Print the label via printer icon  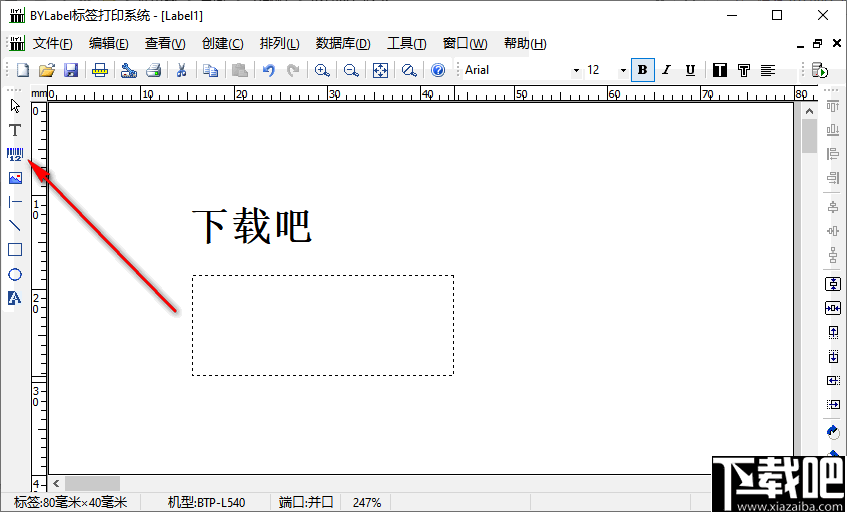click(x=153, y=70)
